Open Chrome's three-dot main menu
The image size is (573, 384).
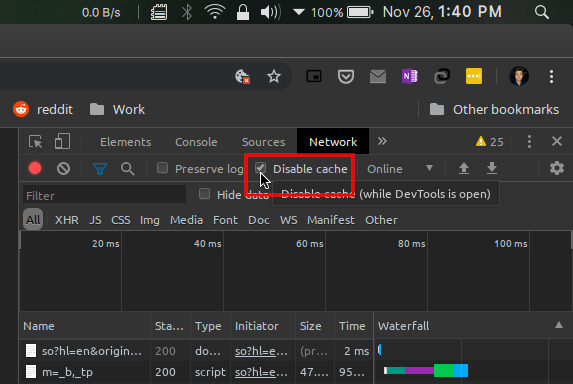coord(551,76)
